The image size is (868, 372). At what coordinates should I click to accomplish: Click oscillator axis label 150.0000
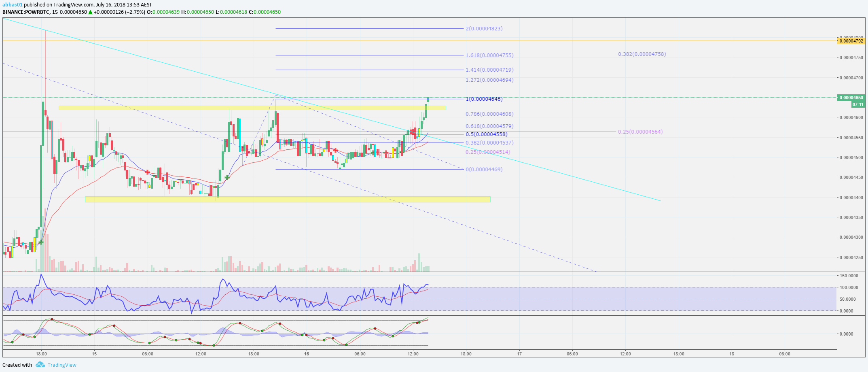849,276
